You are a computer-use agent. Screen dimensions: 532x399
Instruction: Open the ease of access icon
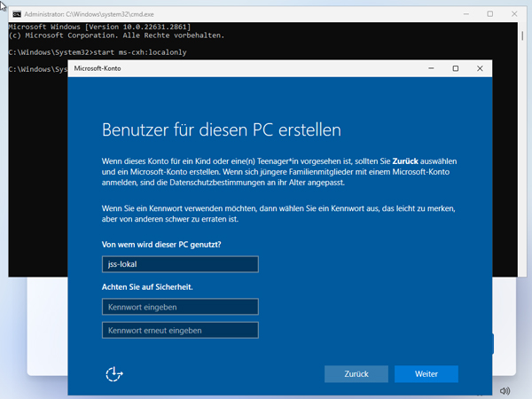tap(114, 374)
